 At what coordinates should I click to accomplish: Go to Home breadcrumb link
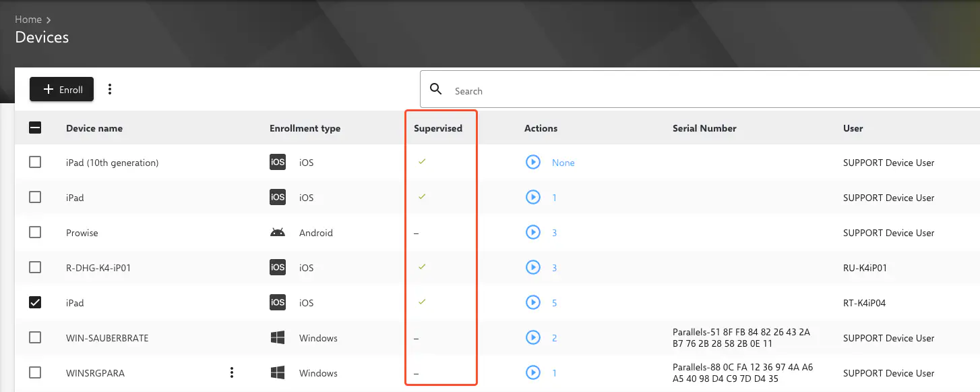point(28,20)
